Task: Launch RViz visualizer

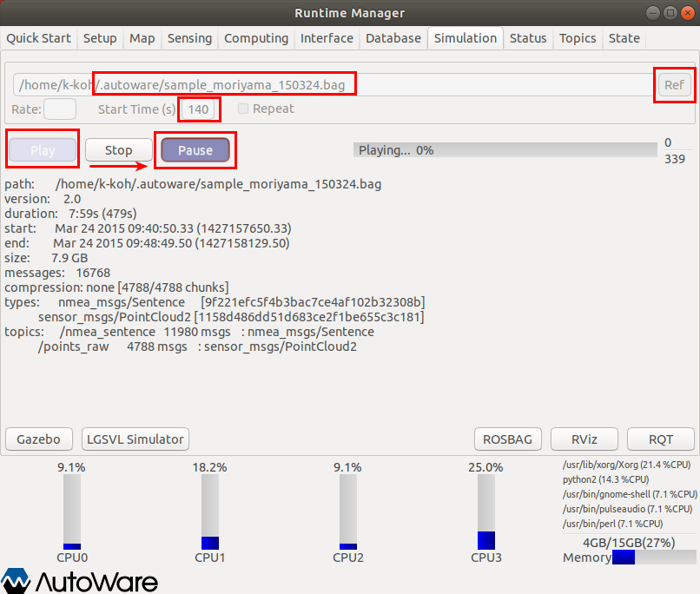Action: (584, 439)
